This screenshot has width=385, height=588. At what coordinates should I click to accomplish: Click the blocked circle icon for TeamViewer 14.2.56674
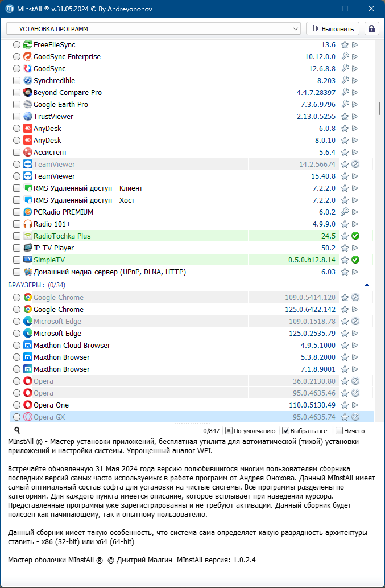point(356,165)
